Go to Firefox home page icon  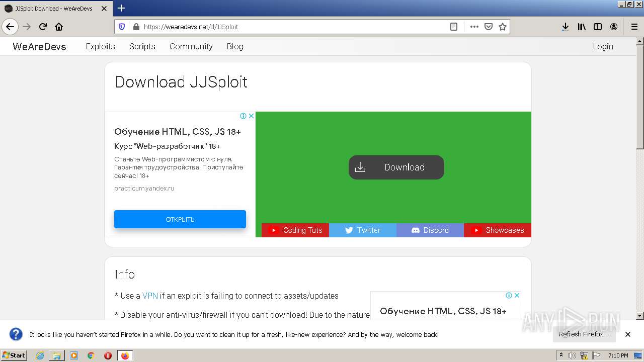click(59, 27)
